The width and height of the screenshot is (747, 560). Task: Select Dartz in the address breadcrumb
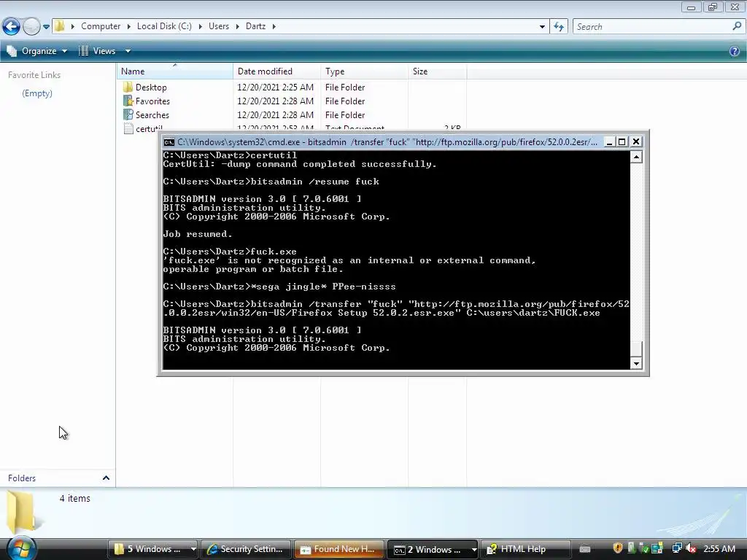256,26
